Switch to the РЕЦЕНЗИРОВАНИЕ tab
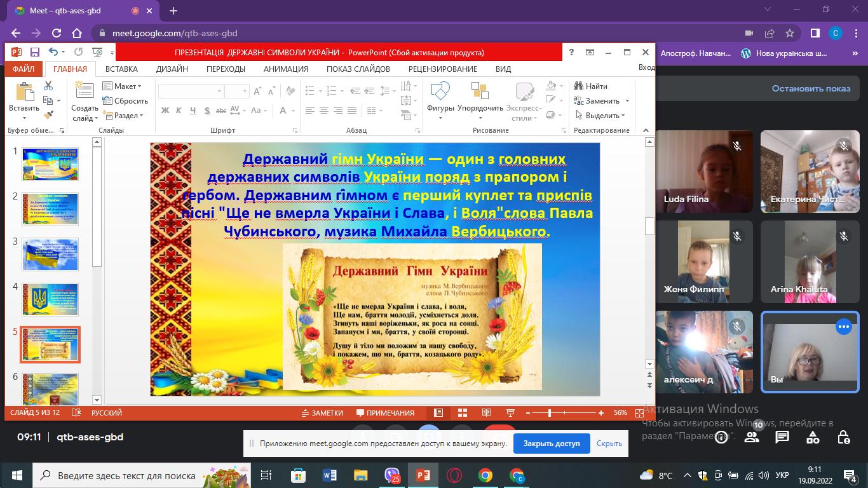The image size is (868, 488). click(443, 69)
